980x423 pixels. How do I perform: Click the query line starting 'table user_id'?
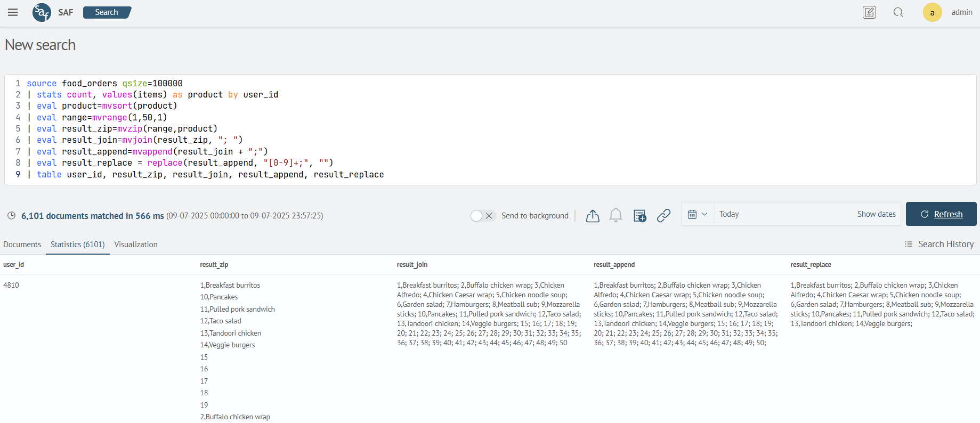click(205, 174)
